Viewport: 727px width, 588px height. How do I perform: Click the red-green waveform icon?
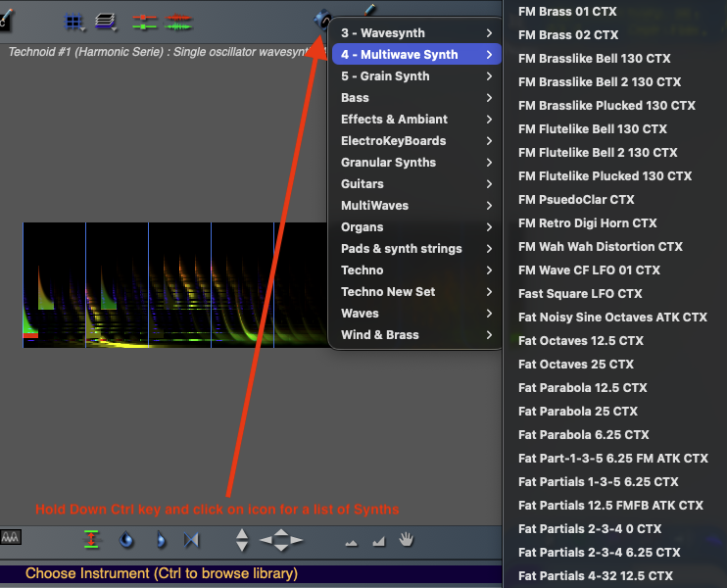click(178, 22)
